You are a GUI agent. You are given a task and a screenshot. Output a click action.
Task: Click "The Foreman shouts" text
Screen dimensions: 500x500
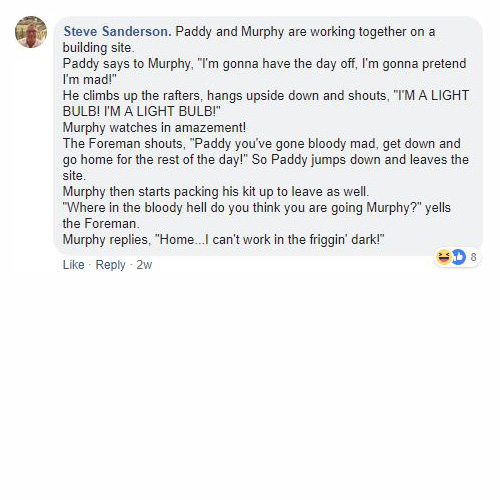pyautogui.click(x=123, y=143)
